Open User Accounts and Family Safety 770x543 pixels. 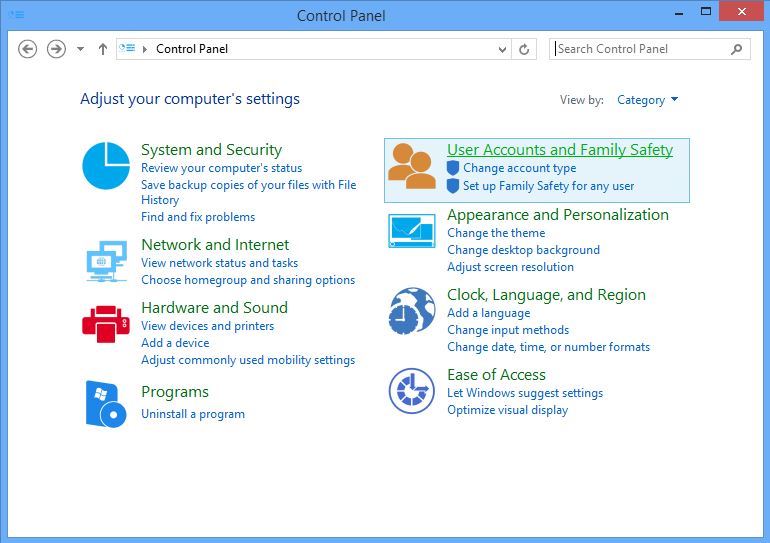[560, 150]
